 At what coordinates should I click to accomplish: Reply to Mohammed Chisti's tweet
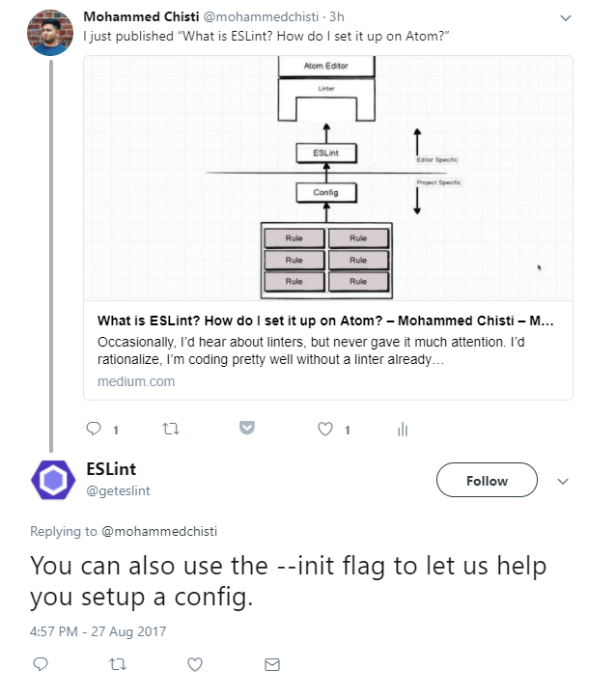(94, 429)
